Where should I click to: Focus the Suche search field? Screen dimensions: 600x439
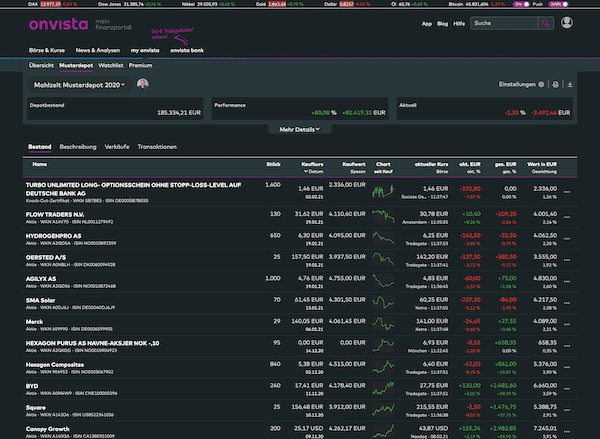pos(504,23)
